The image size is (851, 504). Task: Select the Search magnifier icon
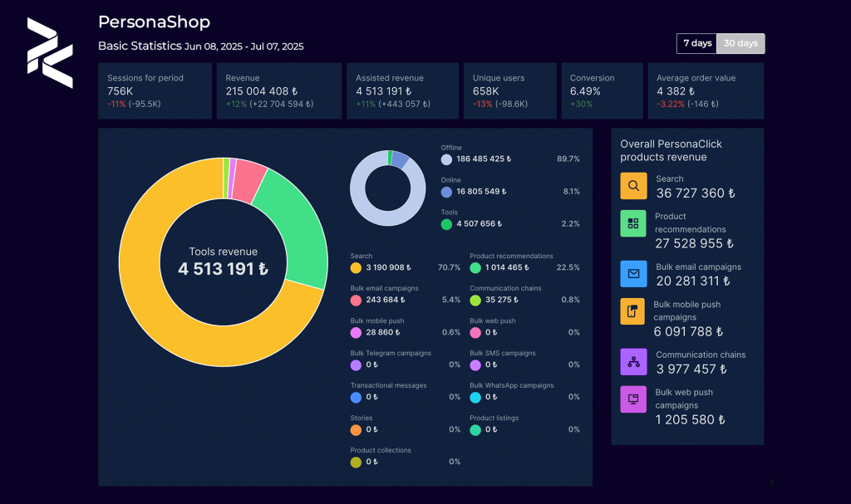633,185
